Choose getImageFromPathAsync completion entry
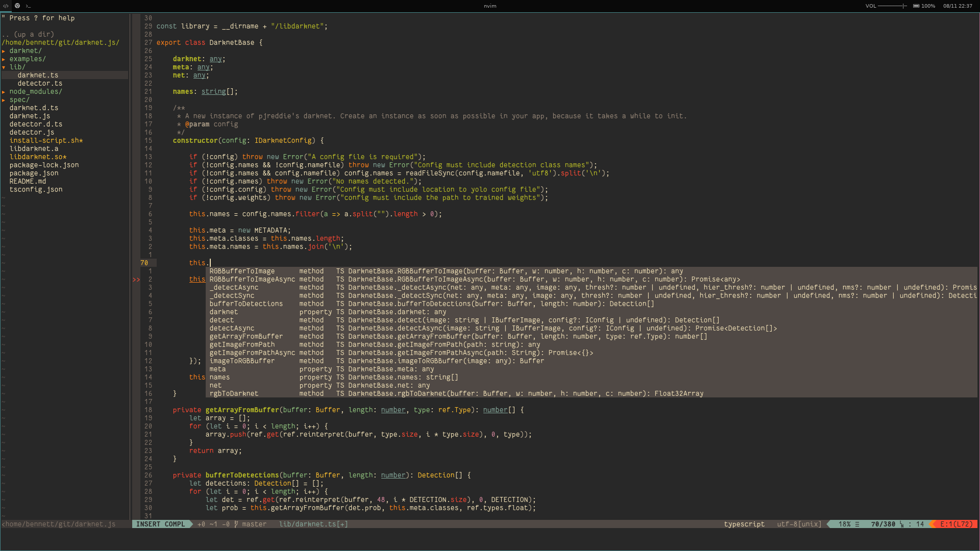This screenshot has height=551, width=980. 592,353
